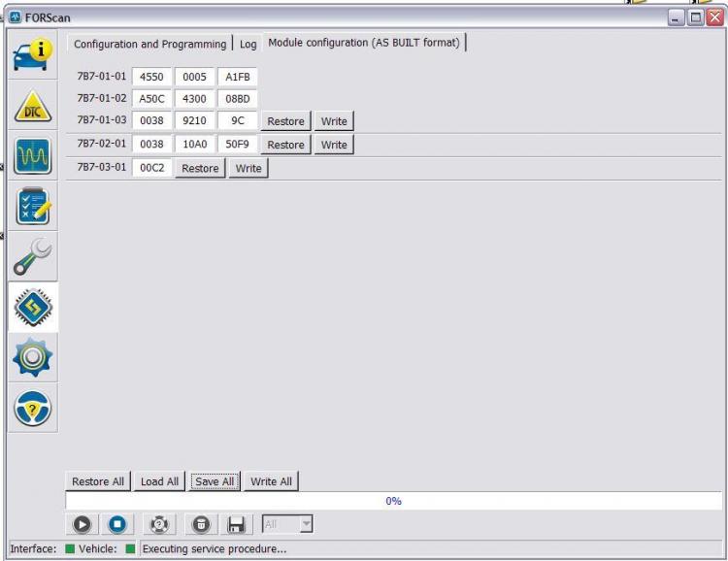
Task: Click the stop procedure button
Action: pyautogui.click(x=117, y=525)
